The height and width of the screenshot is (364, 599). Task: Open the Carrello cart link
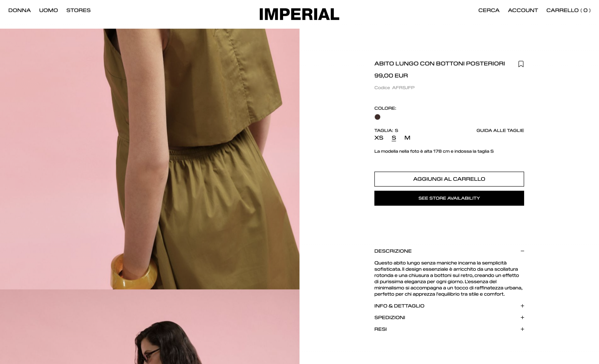(568, 10)
